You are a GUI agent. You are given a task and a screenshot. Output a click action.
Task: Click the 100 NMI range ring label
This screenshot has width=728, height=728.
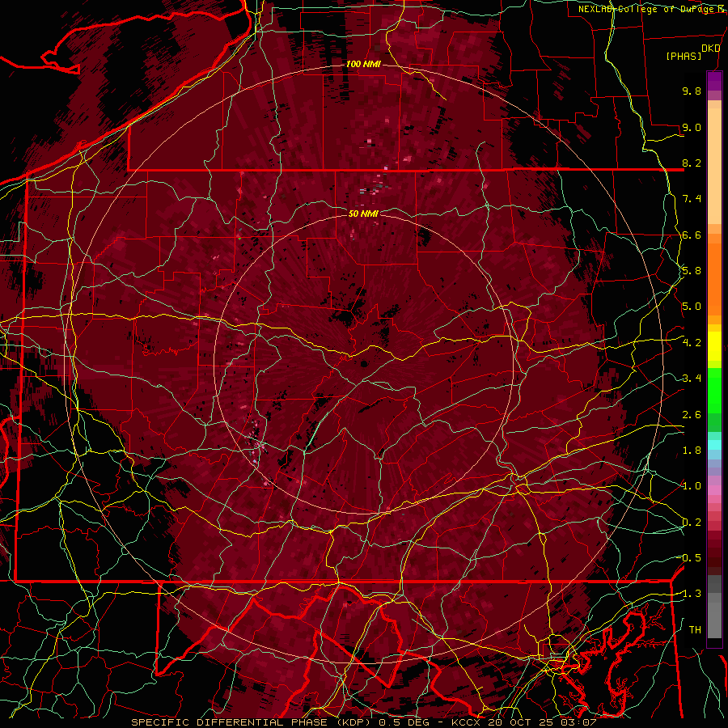click(x=363, y=64)
